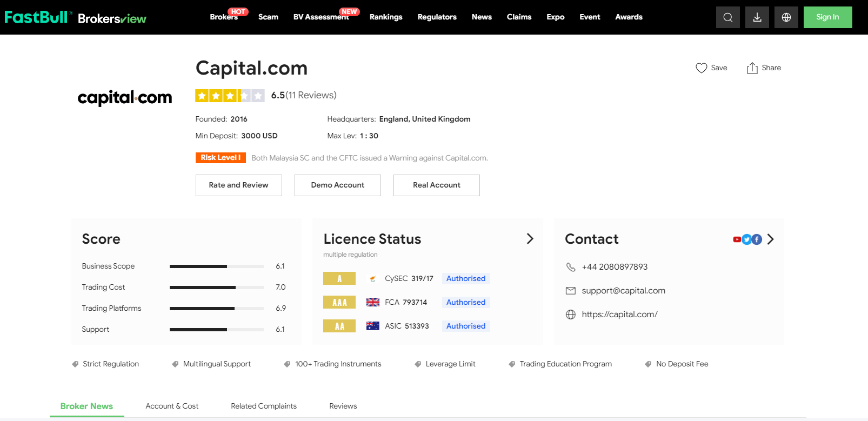Click the UK flag next to FCA
Viewport: 868px width, 421px height.
coord(373,303)
